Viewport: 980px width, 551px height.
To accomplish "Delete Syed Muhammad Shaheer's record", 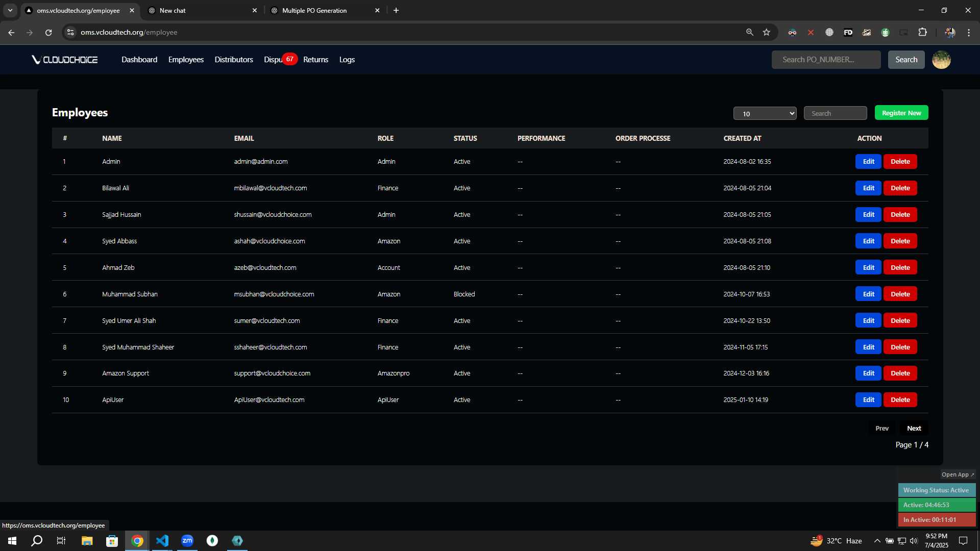I will pos(900,347).
